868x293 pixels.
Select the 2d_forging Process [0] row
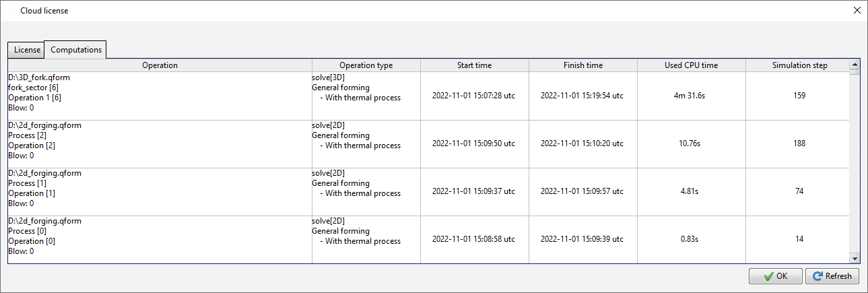pyautogui.click(x=160, y=239)
